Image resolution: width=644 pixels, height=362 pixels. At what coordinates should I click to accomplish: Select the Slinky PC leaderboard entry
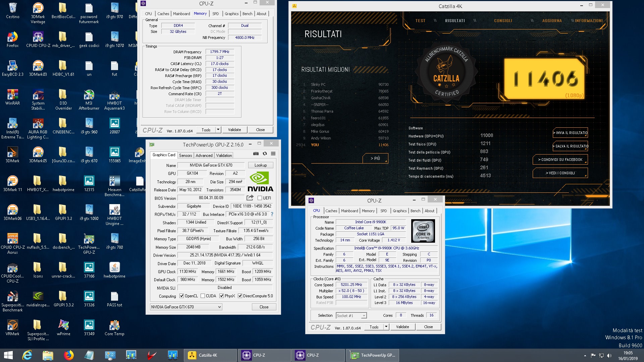(x=345, y=84)
